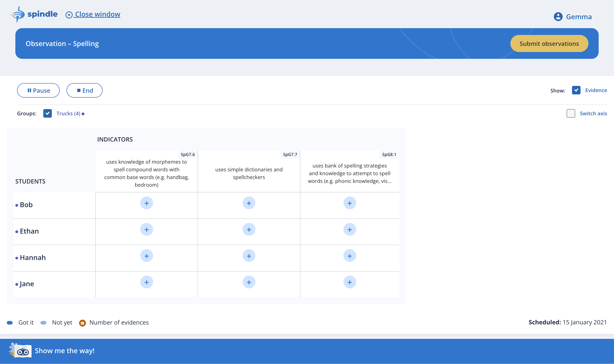Image resolution: width=614 pixels, height=364 pixels.
Task: Add observation for Jane under SpG7.6
Action: [x=146, y=282]
